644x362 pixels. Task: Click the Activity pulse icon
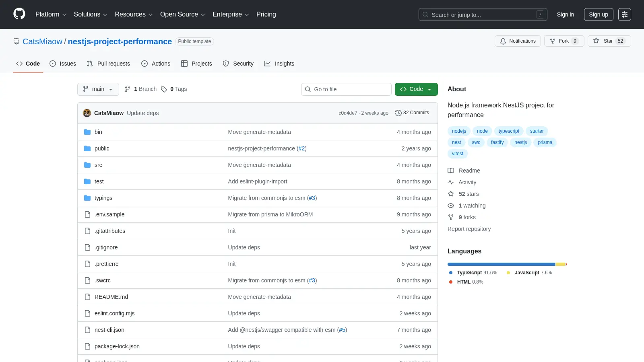[x=451, y=182]
